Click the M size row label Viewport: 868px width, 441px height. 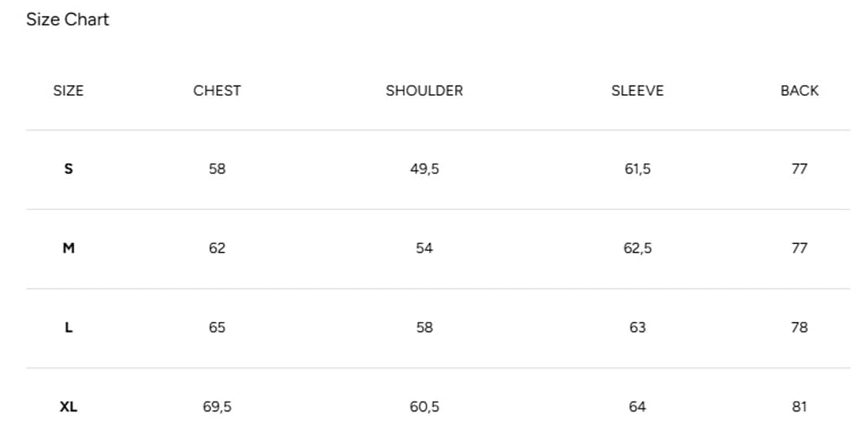pyautogui.click(x=68, y=248)
